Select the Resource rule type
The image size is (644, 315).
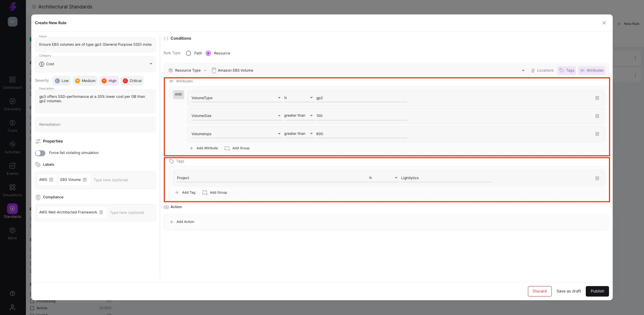click(208, 53)
